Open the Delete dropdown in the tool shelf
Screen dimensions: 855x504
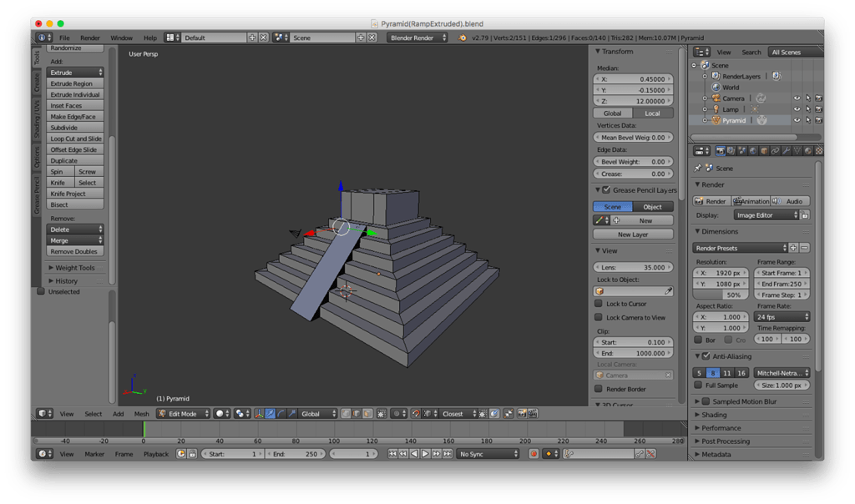75,229
